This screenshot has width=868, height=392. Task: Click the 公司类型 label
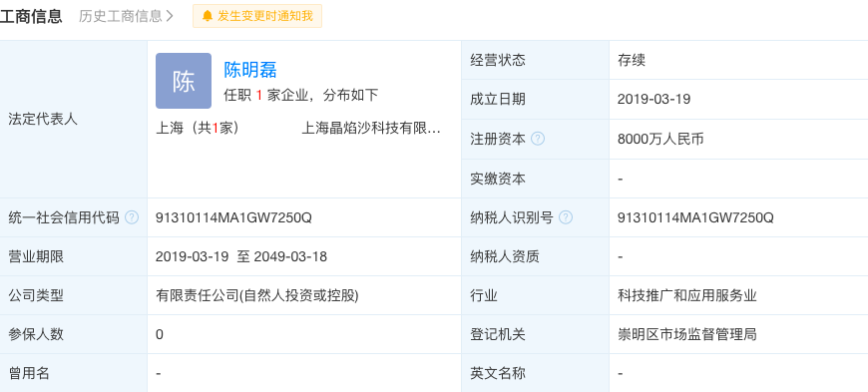click(36, 295)
